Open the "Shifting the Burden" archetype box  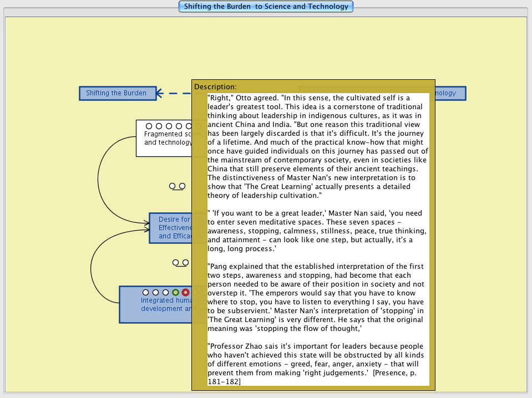click(116, 93)
